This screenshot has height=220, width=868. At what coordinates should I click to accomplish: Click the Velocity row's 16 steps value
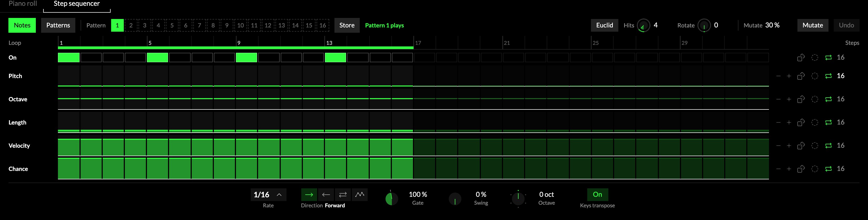coord(841,145)
